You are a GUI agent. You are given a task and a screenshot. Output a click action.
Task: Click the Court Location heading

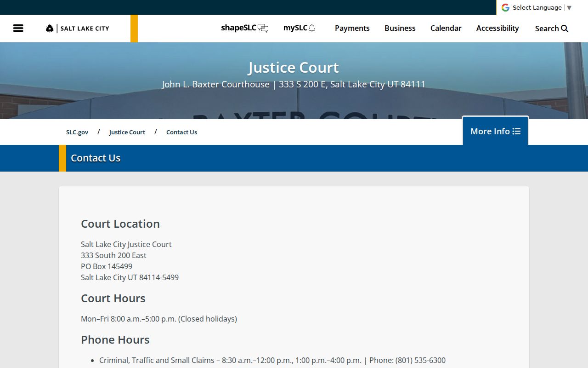tap(120, 224)
